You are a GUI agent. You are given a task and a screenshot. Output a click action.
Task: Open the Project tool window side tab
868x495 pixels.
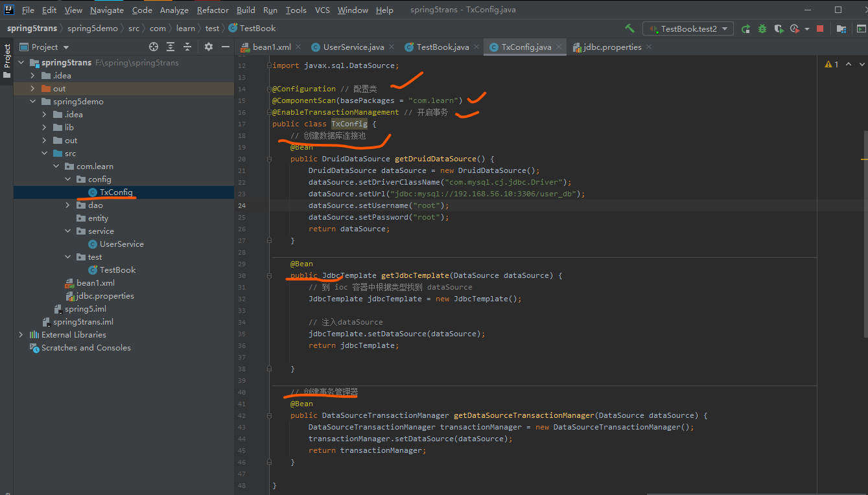click(7, 62)
